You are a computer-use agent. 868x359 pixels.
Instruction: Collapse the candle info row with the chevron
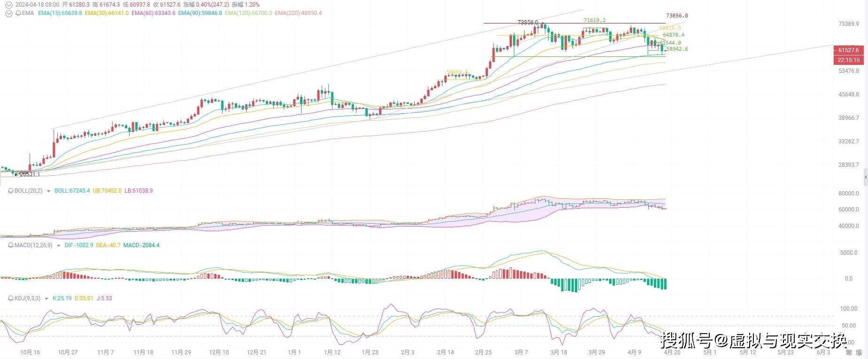(x=8, y=5)
